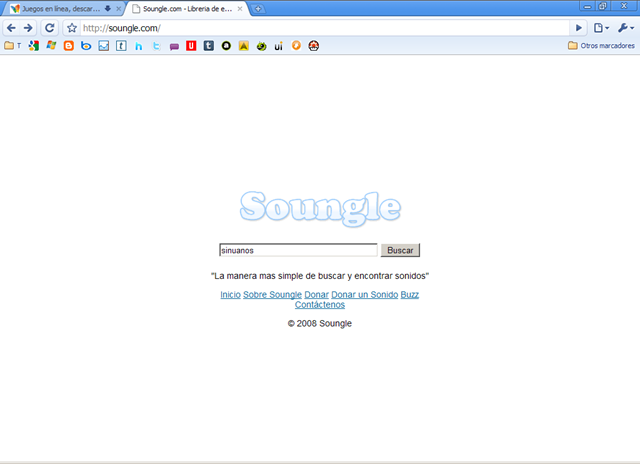Screen dimensions: 640x464
Task: Open a new tab
Action: click(258, 9)
